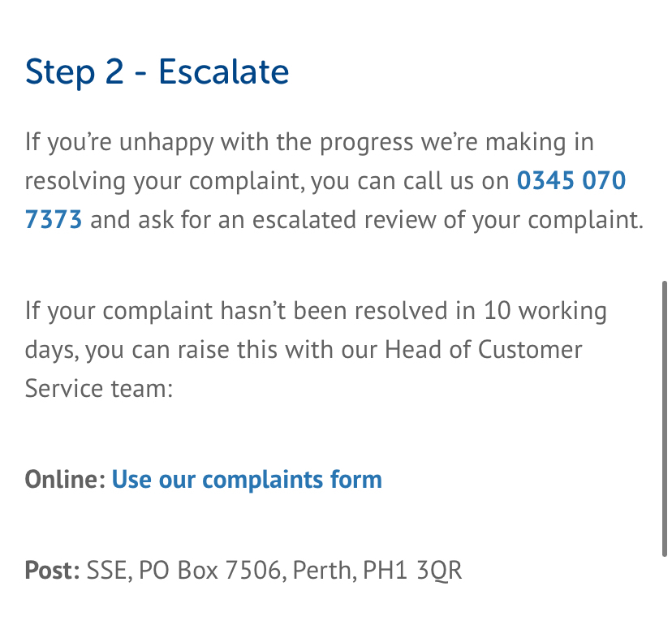Image resolution: width=672 pixels, height=638 pixels.
Task: Click the 'Service team:' line
Action: pos(99,389)
